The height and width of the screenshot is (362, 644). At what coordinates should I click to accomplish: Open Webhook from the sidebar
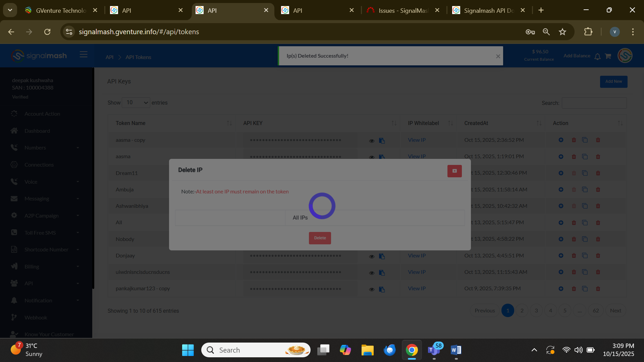(36, 317)
